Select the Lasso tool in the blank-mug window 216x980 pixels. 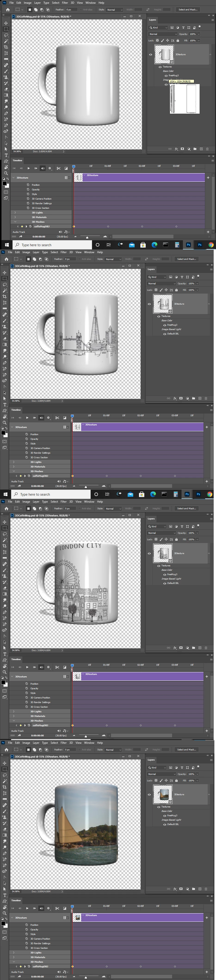click(6, 35)
